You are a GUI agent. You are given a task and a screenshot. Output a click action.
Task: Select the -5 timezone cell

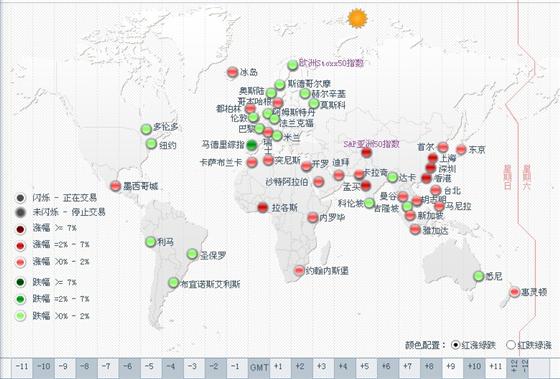151,367
